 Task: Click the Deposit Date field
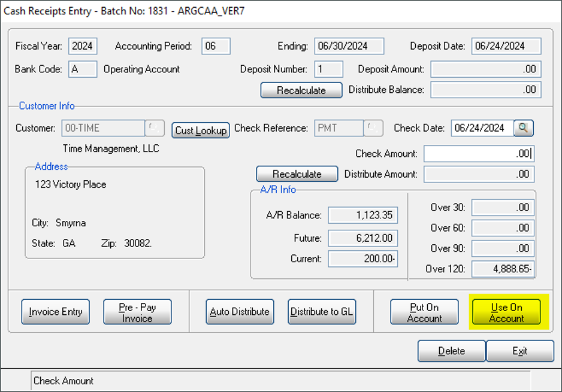(x=506, y=46)
